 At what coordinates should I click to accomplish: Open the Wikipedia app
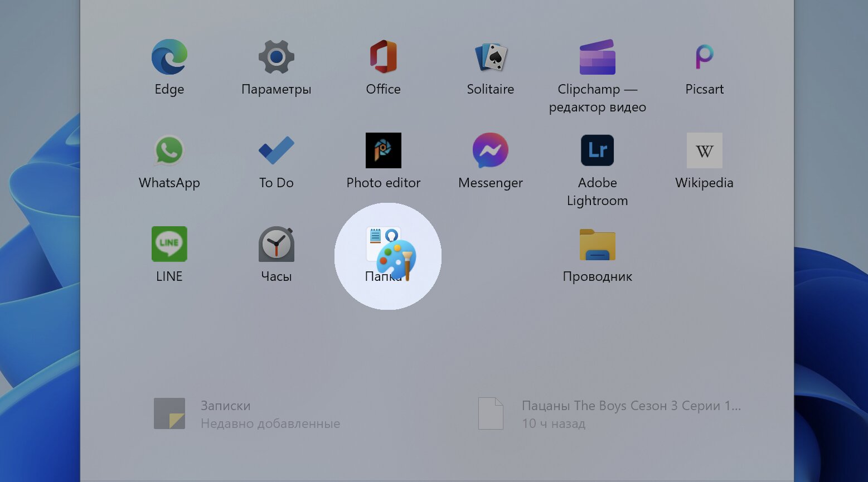pyautogui.click(x=705, y=150)
